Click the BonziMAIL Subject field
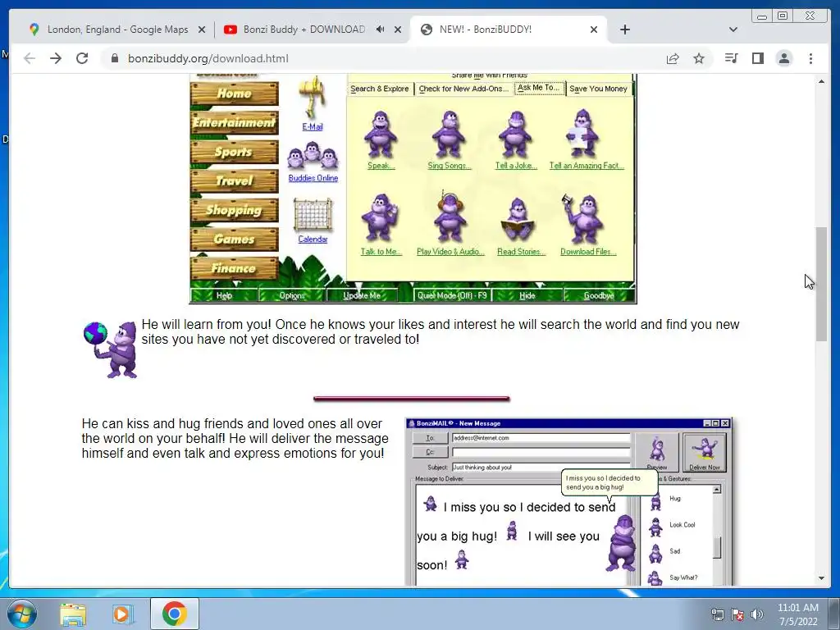This screenshot has height=630, width=840. (541, 467)
